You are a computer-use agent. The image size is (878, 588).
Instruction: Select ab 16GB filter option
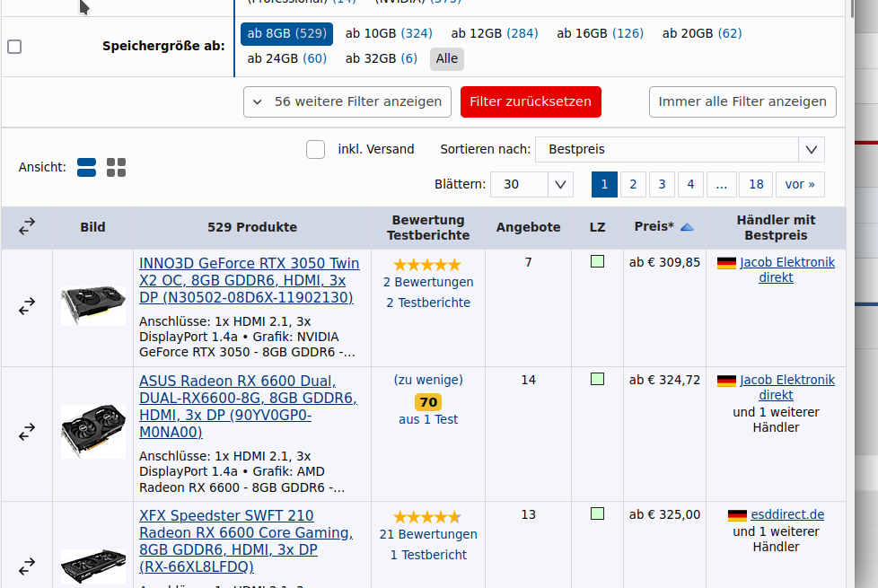600,33
